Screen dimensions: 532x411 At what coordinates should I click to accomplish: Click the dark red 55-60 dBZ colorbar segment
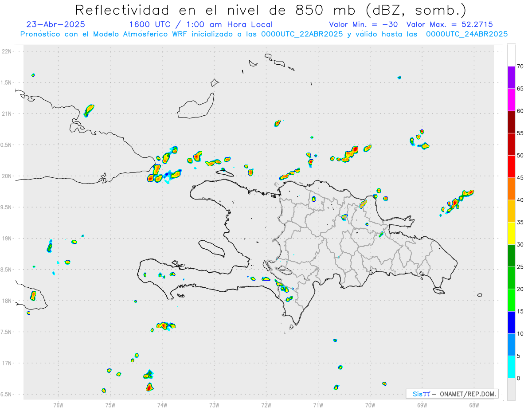click(511, 122)
